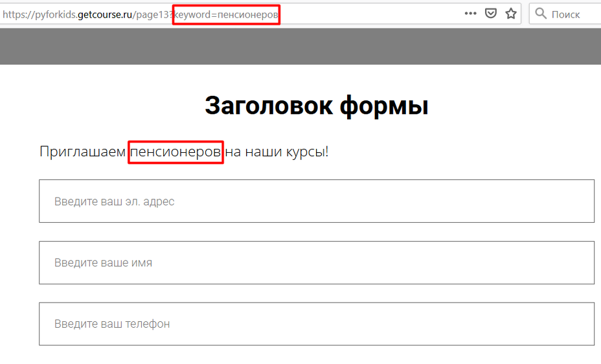Click the URL in address bar
Screen dimensions: 601x364
click(x=141, y=14)
